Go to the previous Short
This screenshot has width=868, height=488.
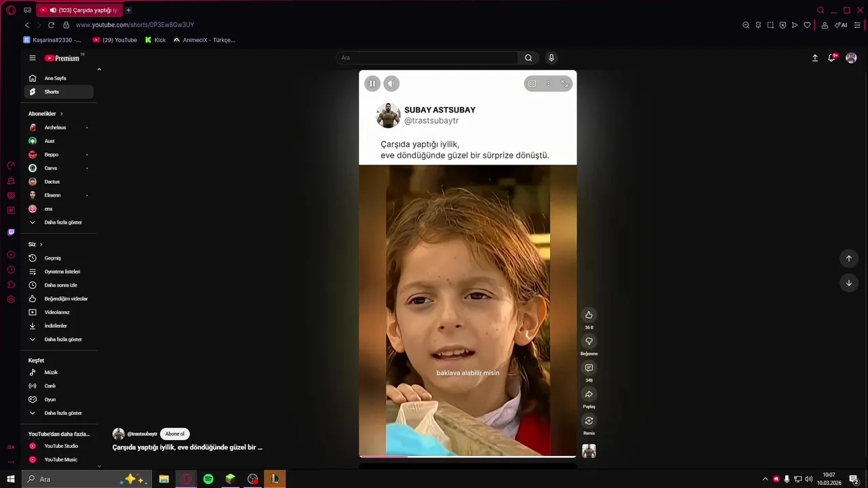[848, 258]
